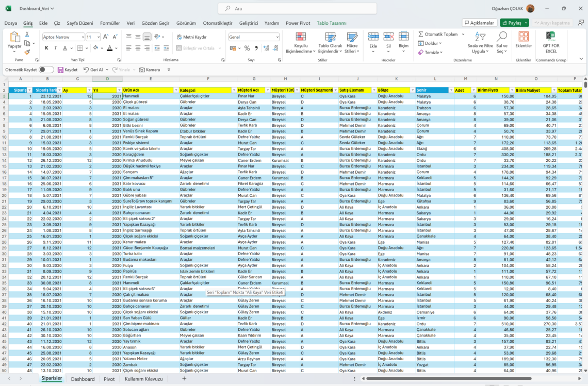Toggle align top vertical alignment
588x386 pixels.
point(128,37)
